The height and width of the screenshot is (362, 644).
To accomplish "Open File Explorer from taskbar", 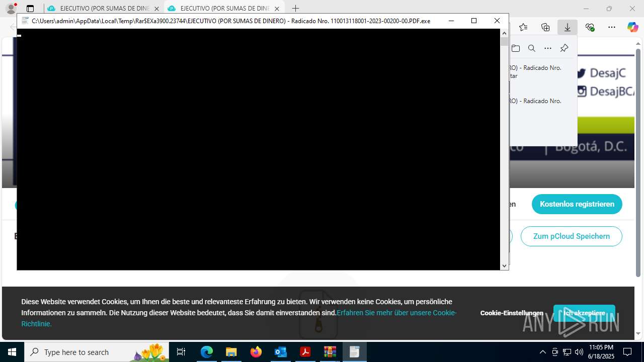I will click(231, 352).
